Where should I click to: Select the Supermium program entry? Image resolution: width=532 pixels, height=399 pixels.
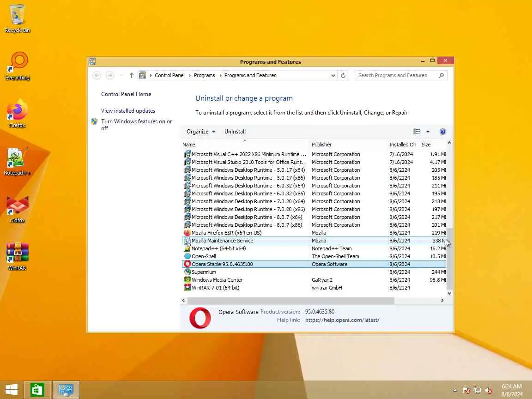click(x=314, y=272)
